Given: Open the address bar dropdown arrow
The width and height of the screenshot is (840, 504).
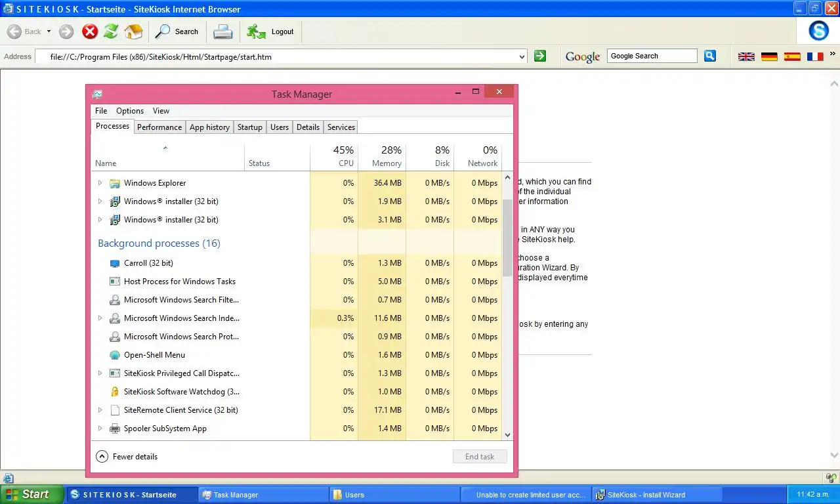Looking at the screenshot, I should [x=522, y=57].
